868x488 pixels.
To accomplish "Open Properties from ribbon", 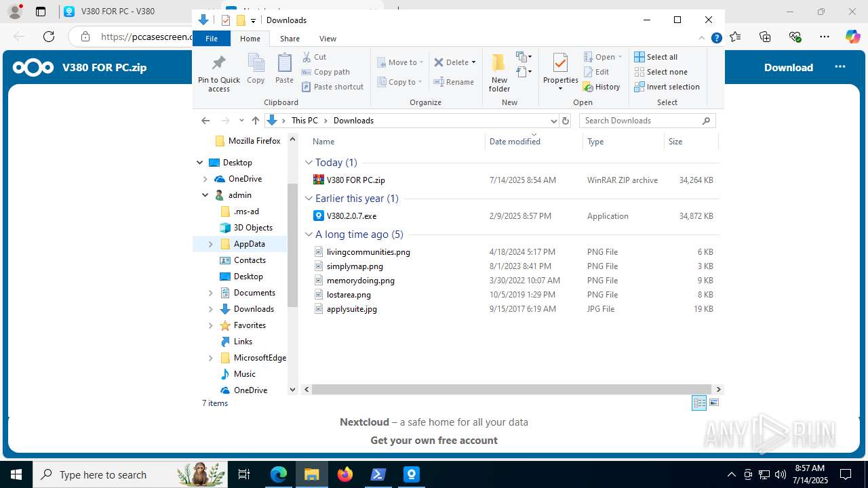I will pyautogui.click(x=560, y=72).
